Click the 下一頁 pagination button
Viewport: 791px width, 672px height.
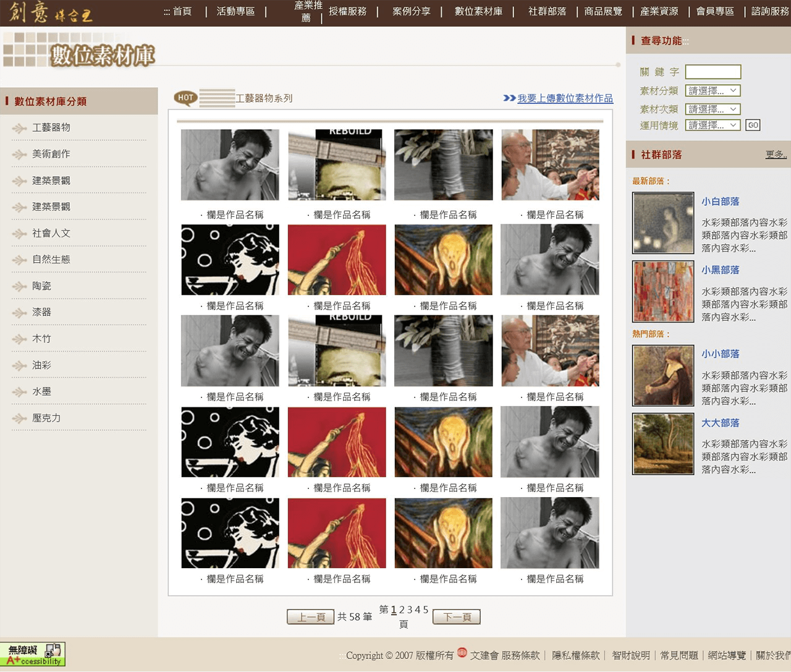457,617
